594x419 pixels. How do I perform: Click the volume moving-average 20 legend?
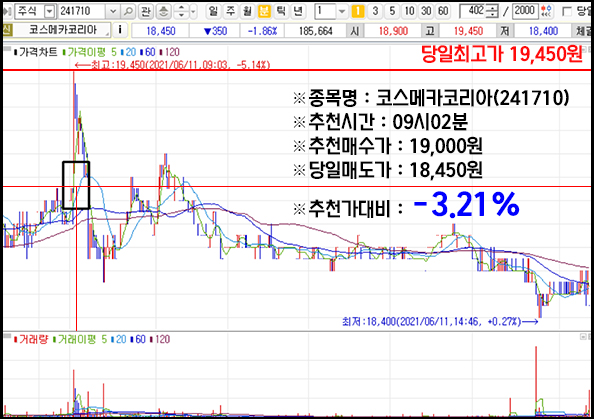pos(119,339)
